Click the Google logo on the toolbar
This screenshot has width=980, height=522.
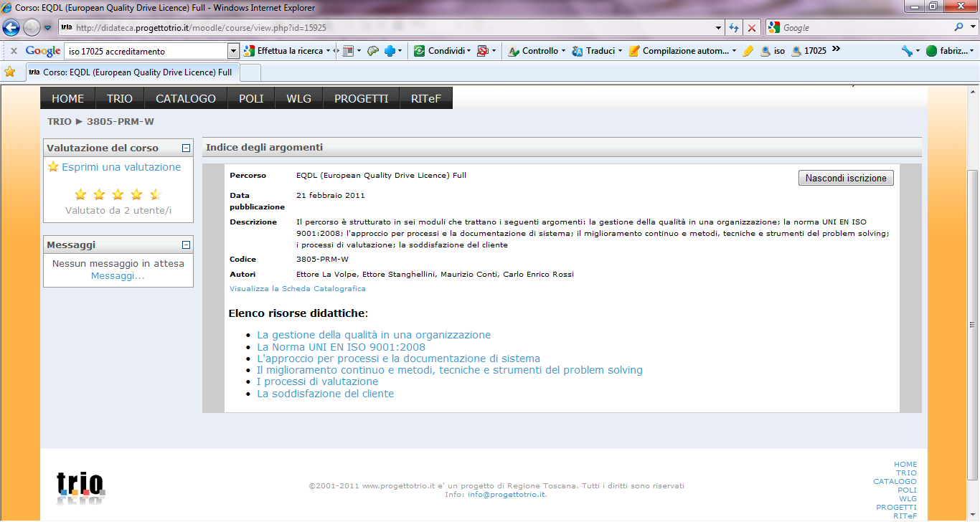(x=43, y=51)
